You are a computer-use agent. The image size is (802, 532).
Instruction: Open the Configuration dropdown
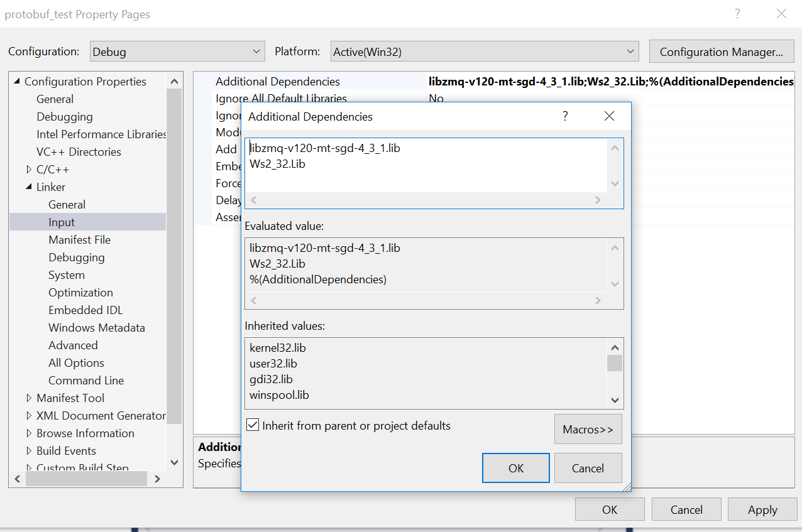[x=177, y=52]
